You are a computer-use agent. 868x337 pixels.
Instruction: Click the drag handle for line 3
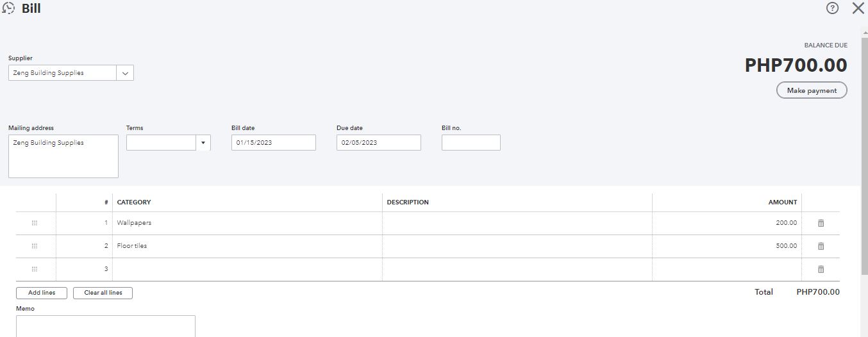click(x=35, y=269)
